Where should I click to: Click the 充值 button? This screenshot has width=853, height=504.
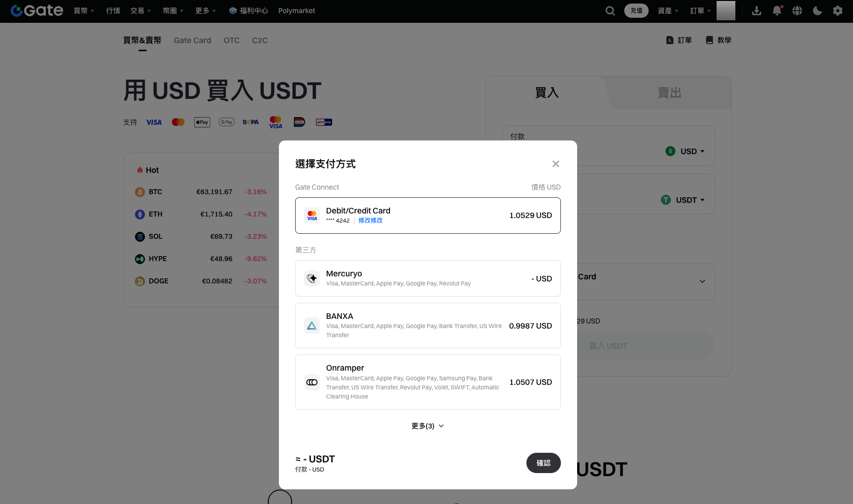[x=636, y=11]
